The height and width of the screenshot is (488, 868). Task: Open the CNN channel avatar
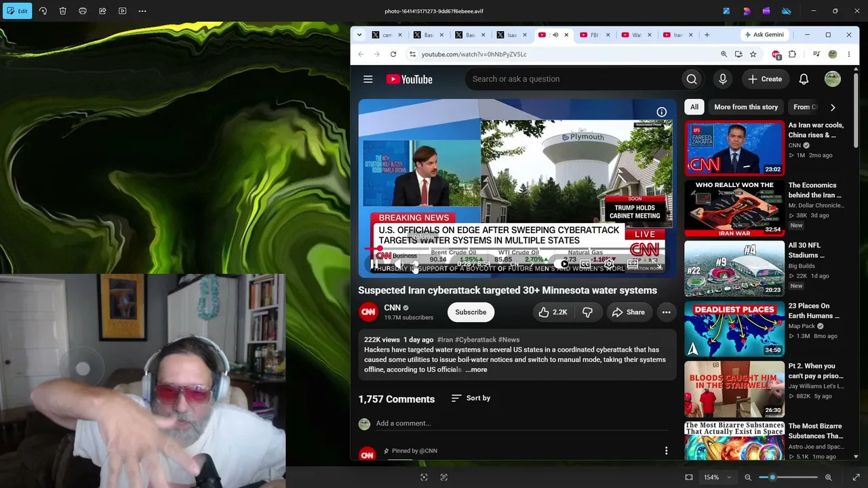pyautogui.click(x=368, y=312)
